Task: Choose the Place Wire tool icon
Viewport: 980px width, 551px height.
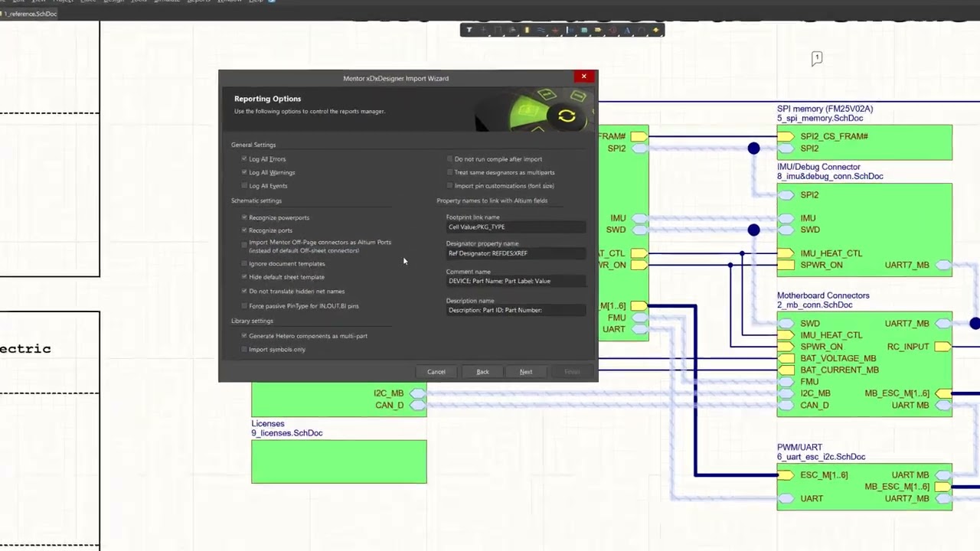Action: click(541, 30)
